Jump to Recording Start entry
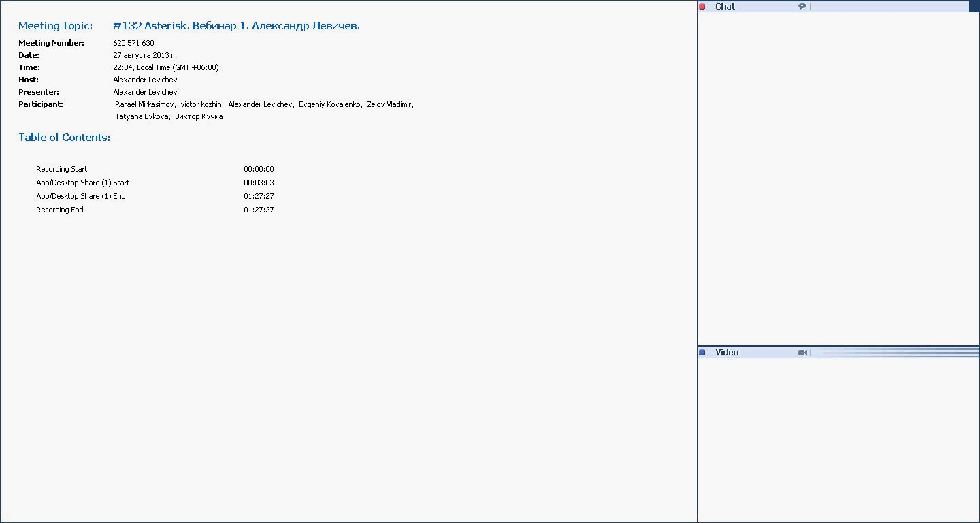The image size is (980, 523). coord(62,169)
